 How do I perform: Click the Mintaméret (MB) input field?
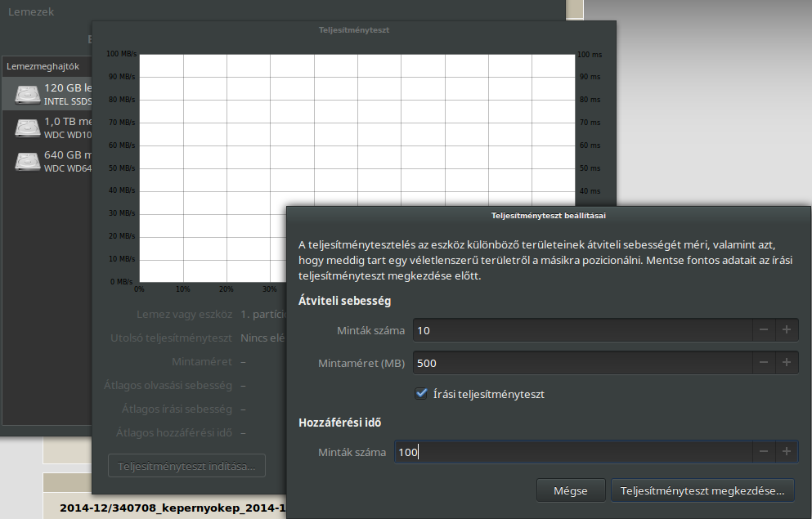tap(582, 363)
